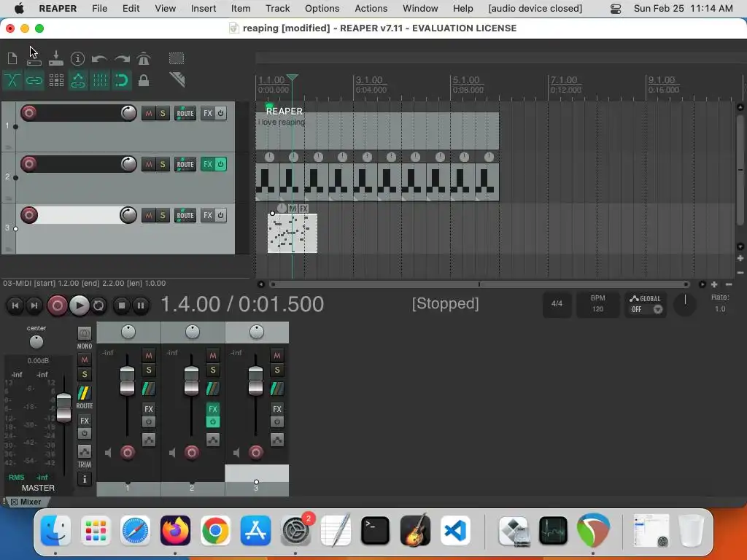The height and width of the screenshot is (560, 747).
Task: Click the transport Stop button
Action: click(122, 306)
